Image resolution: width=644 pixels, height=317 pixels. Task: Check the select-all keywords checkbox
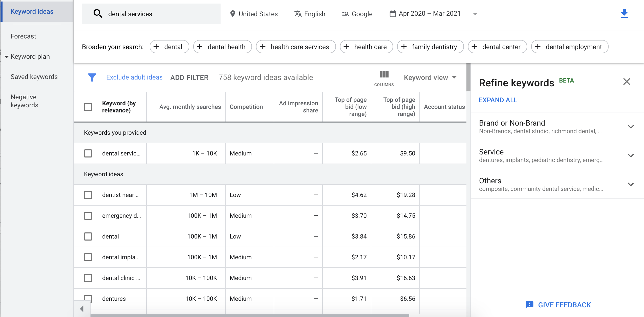[88, 107]
